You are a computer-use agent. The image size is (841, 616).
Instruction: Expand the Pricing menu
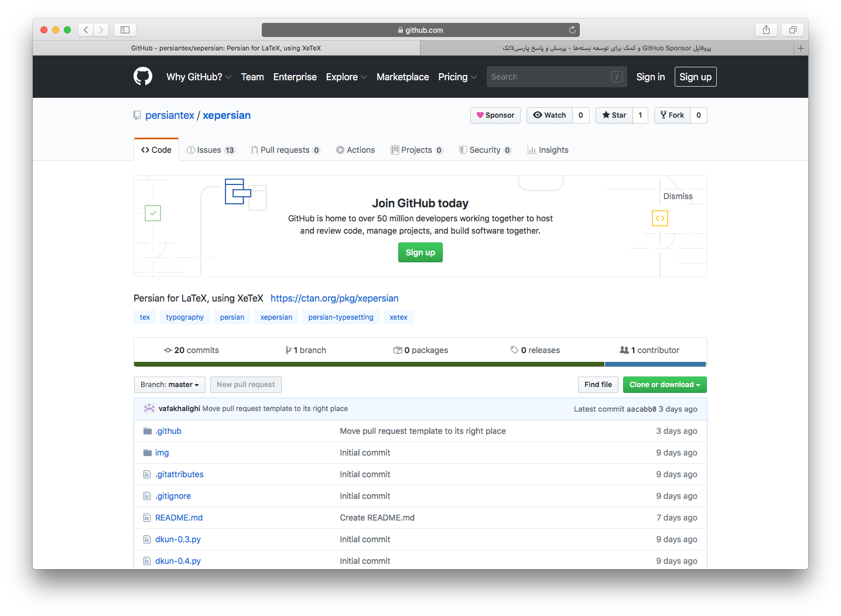point(457,77)
